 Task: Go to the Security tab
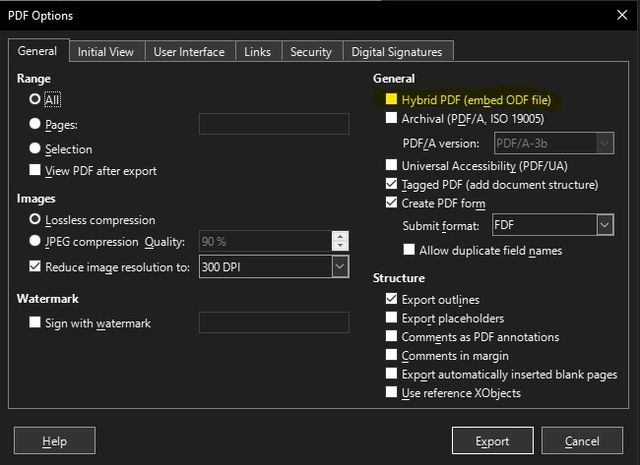[x=311, y=52]
